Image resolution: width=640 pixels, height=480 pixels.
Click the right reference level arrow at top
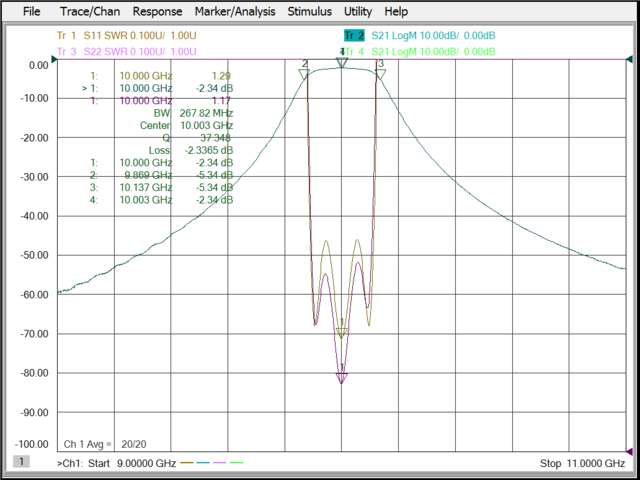tap(629, 60)
